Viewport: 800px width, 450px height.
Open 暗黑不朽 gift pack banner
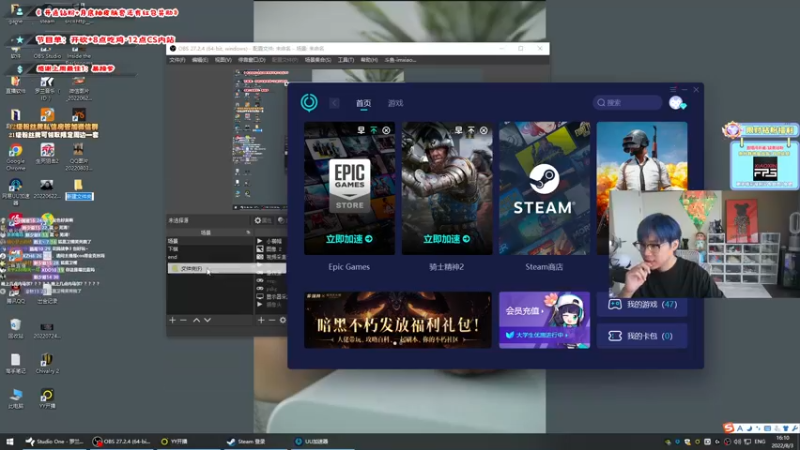[x=397, y=320]
